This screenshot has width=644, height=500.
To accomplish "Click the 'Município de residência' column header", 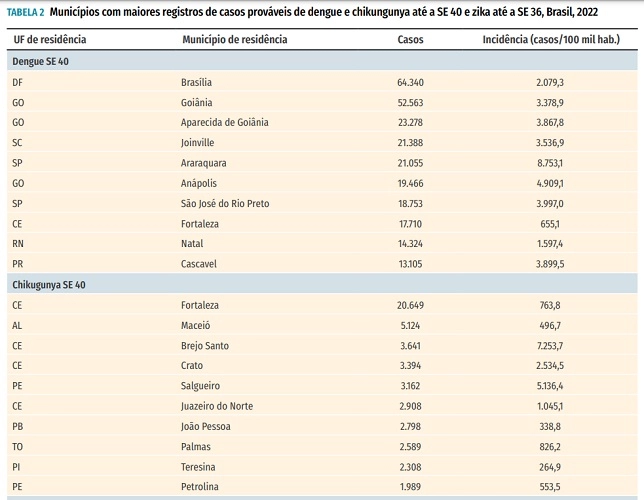I will [234, 40].
